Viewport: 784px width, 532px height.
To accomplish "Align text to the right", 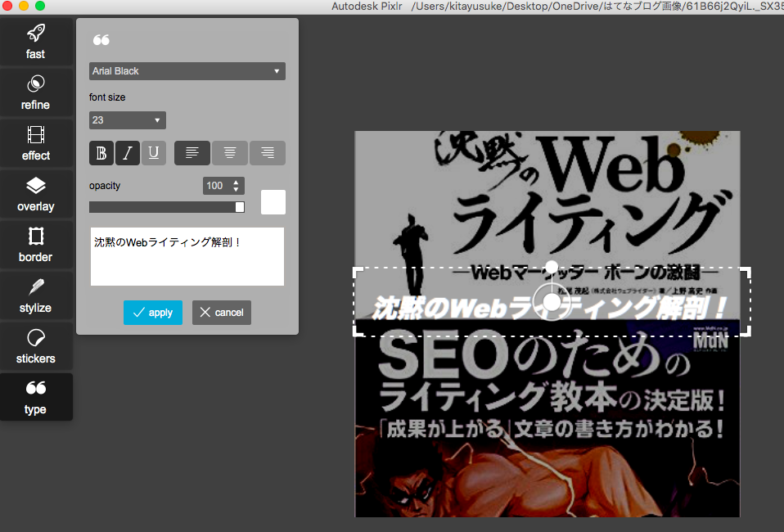I will [268, 153].
